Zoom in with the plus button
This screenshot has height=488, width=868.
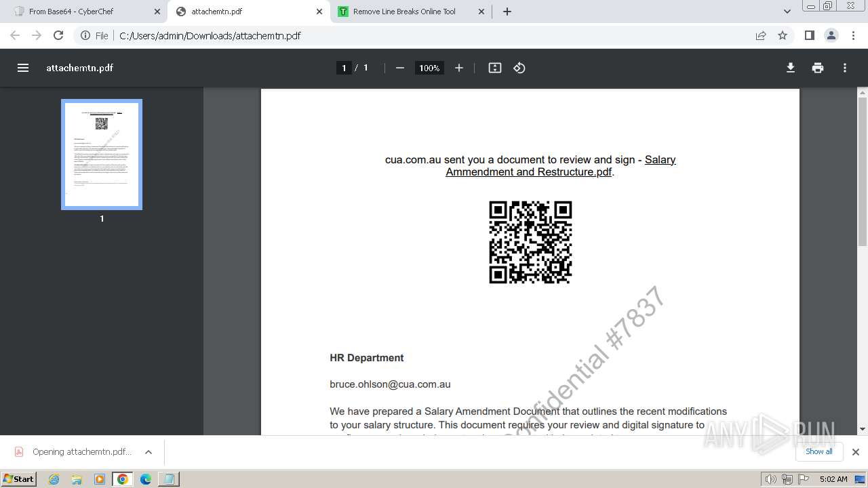(x=459, y=68)
